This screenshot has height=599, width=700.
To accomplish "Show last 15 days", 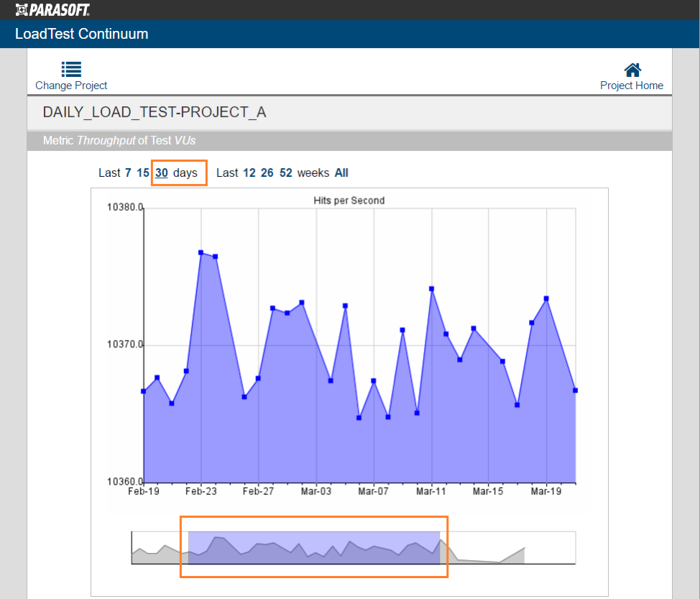I will (x=143, y=173).
